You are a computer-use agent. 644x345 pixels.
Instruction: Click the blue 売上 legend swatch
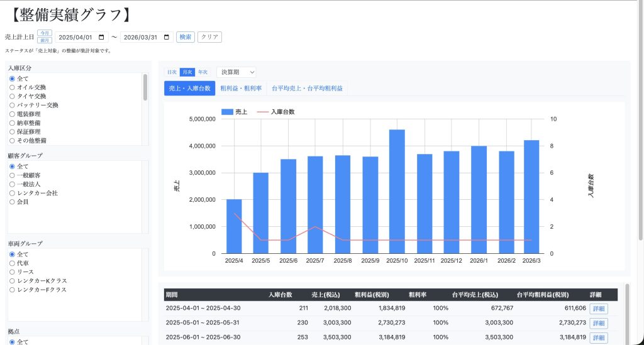226,112
